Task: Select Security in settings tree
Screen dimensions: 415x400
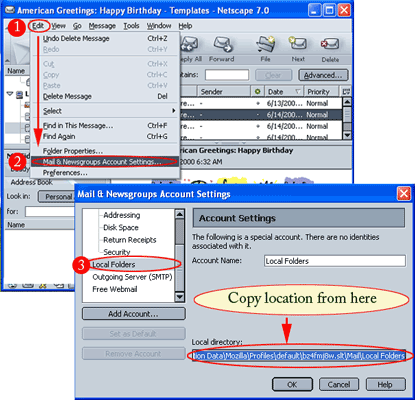Action: tap(117, 252)
